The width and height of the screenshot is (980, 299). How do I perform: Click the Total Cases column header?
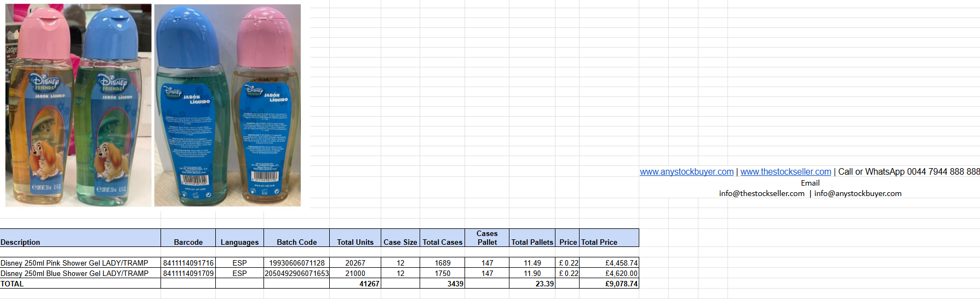point(443,238)
